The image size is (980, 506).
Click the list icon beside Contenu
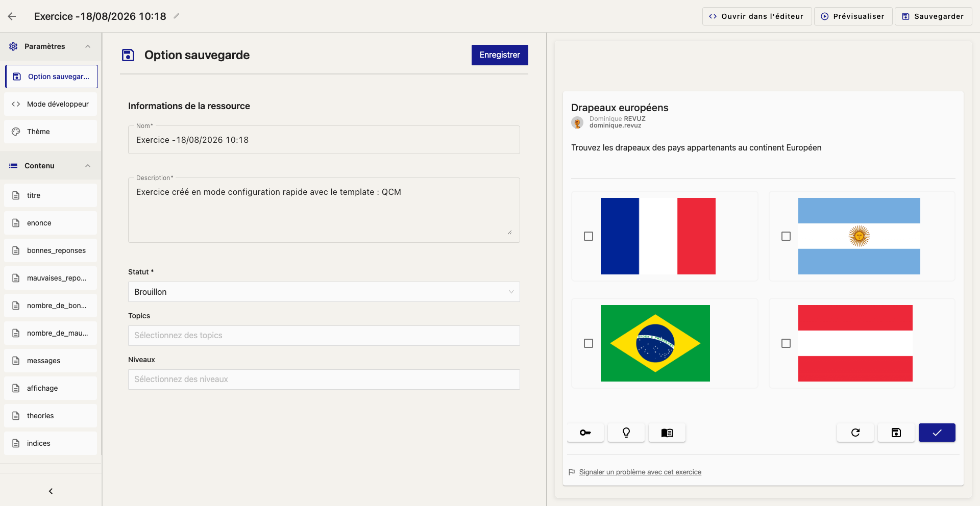(x=13, y=166)
